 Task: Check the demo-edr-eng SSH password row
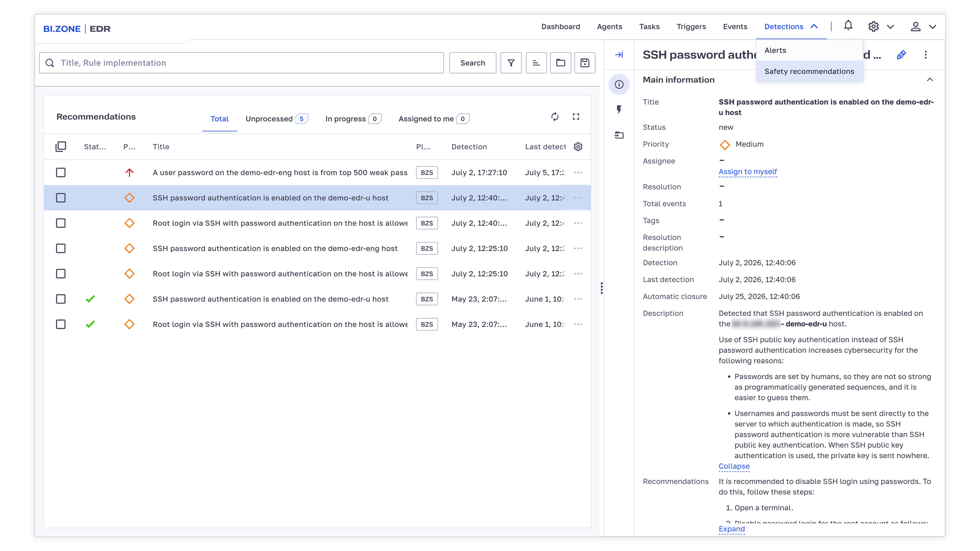pos(61,248)
